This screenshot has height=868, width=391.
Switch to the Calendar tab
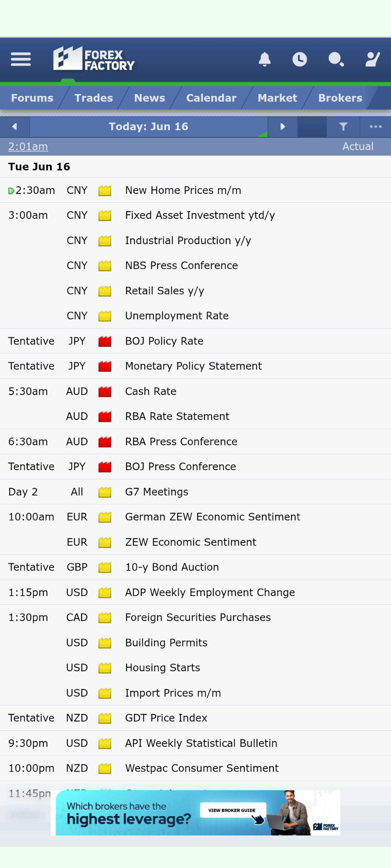coord(211,98)
